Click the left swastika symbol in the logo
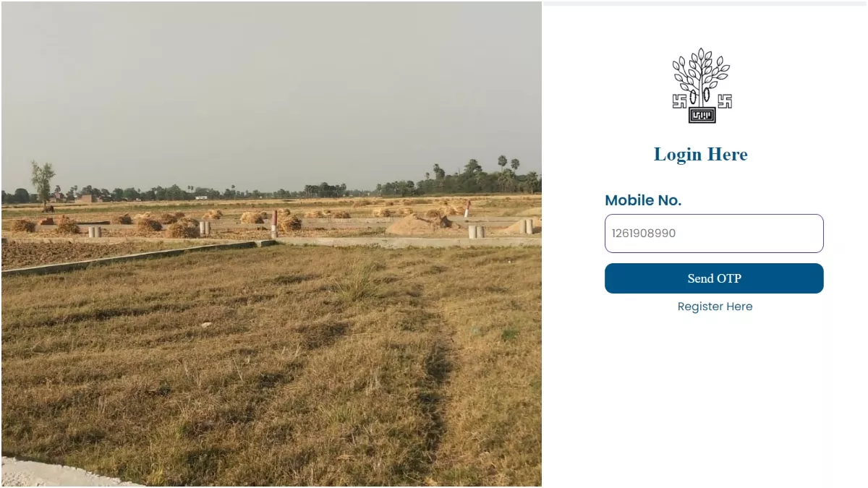The image size is (868, 488). 679,101
